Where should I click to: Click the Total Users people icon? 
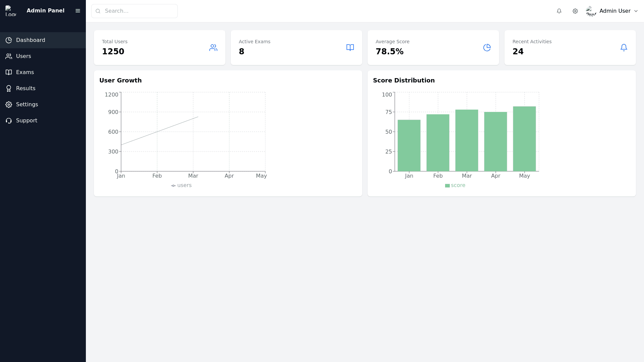(213, 48)
